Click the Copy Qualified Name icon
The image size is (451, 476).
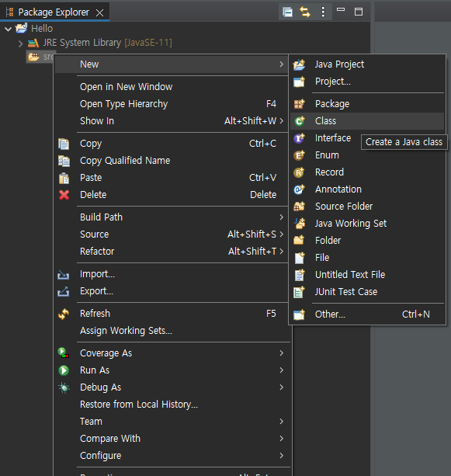pos(64,161)
